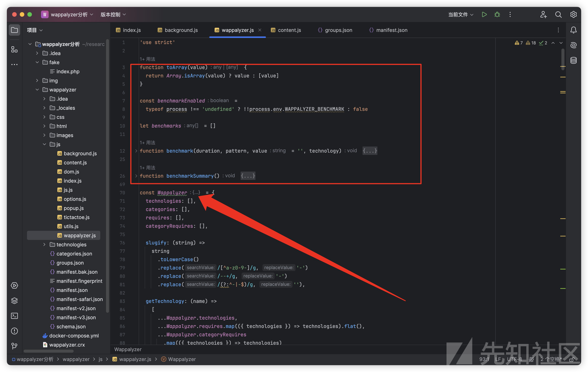Screen dimensions: 588x372
Task: Open the AI Assistant spiral icon
Action: pyautogui.click(x=573, y=45)
